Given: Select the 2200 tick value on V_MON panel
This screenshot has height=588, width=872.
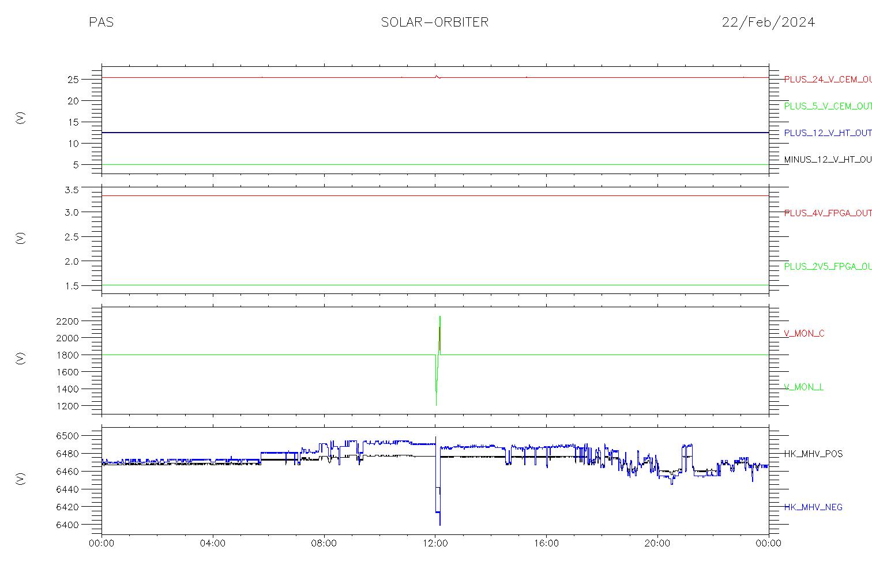Looking at the screenshot, I should (x=67, y=321).
